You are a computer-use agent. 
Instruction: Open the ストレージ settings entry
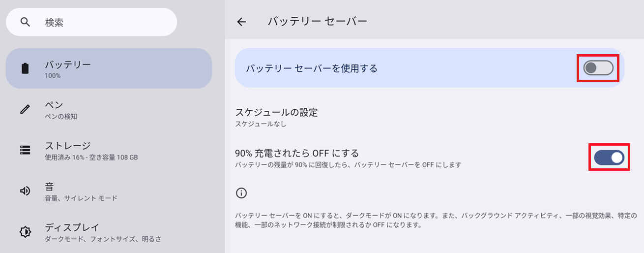click(x=109, y=150)
